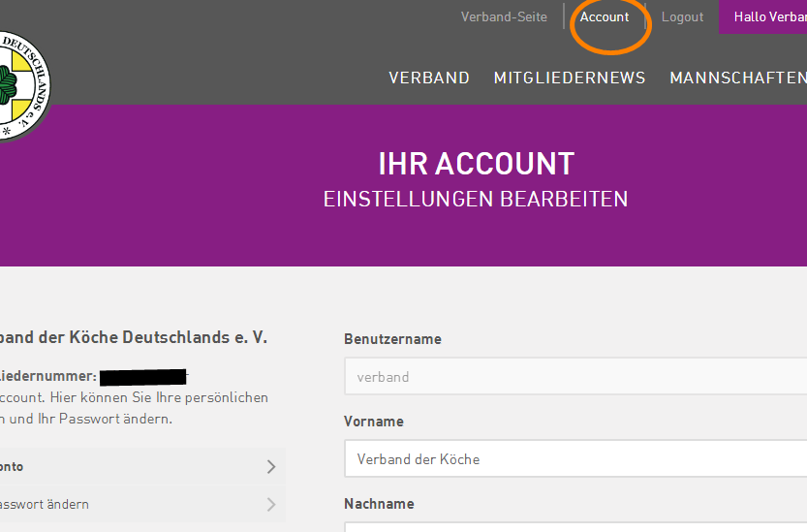The height and width of the screenshot is (532, 807).
Task: Click the purple Hallo Verband greeting button
Action: tap(762, 17)
